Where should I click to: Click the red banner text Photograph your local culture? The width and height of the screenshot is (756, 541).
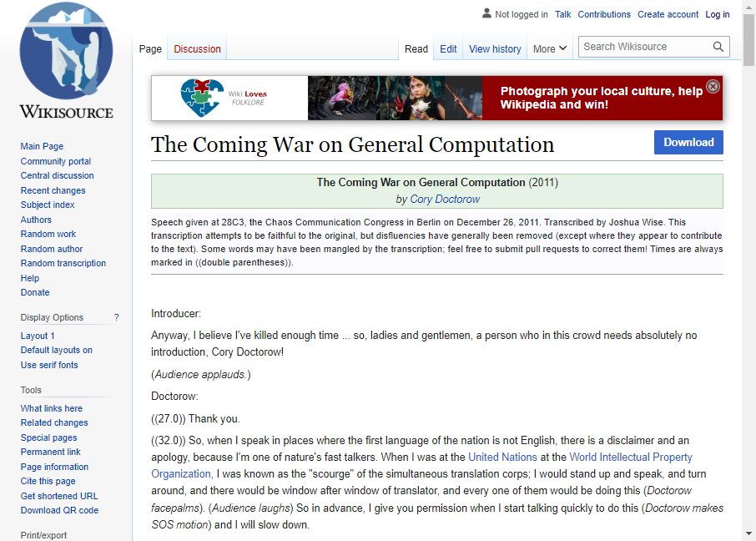602,98
